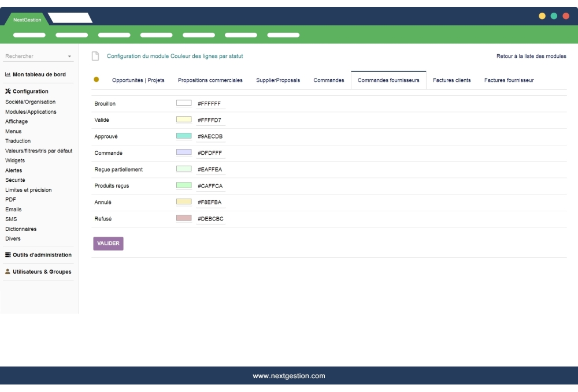Open the Commandes tab
The image size is (578, 392).
click(x=329, y=80)
